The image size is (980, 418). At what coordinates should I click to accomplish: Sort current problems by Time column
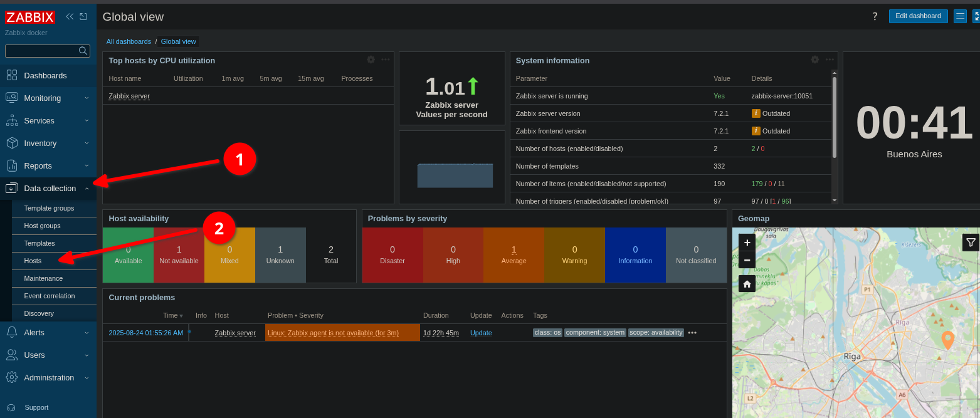[x=171, y=315]
